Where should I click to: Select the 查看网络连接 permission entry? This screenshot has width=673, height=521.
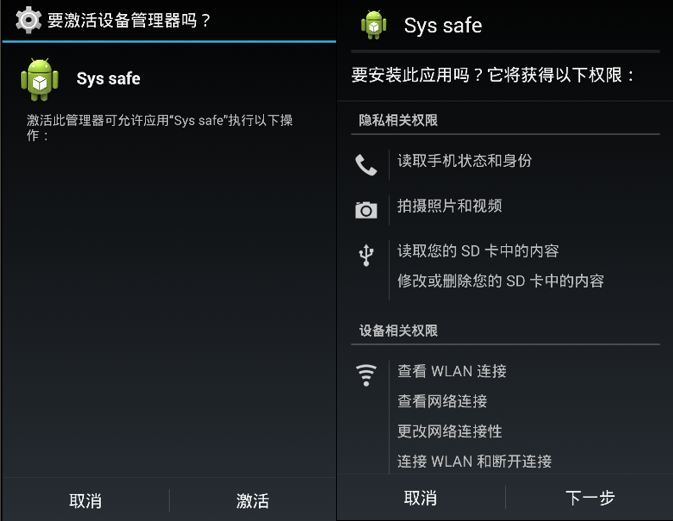(442, 401)
